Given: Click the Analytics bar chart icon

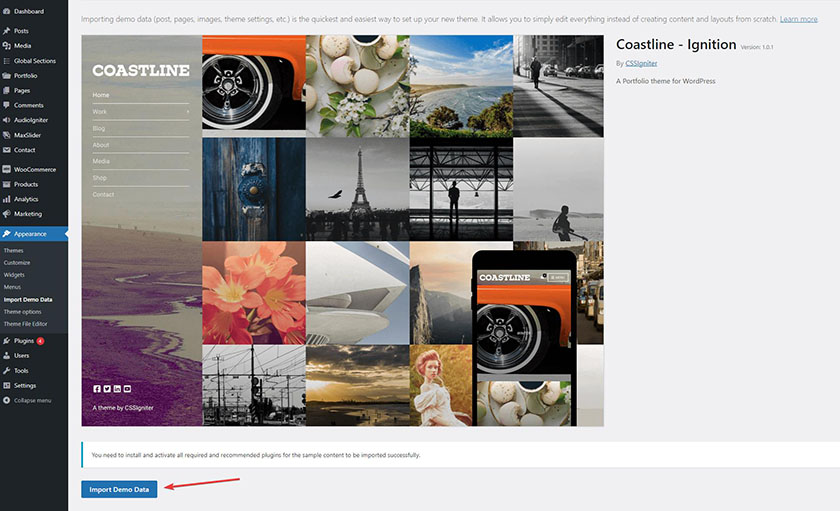Looking at the screenshot, I should point(6,199).
